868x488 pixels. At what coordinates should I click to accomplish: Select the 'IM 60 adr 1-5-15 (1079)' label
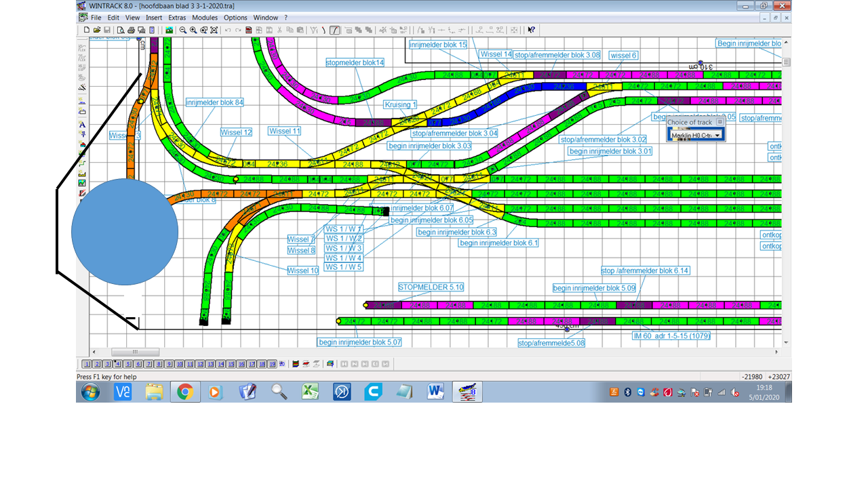point(671,335)
